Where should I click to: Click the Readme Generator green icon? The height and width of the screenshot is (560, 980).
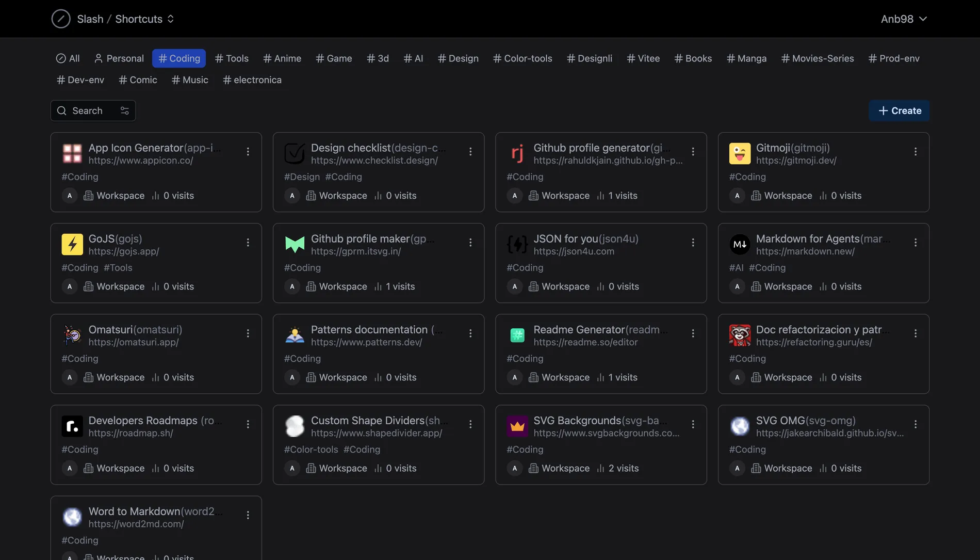[x=517, y=335]
